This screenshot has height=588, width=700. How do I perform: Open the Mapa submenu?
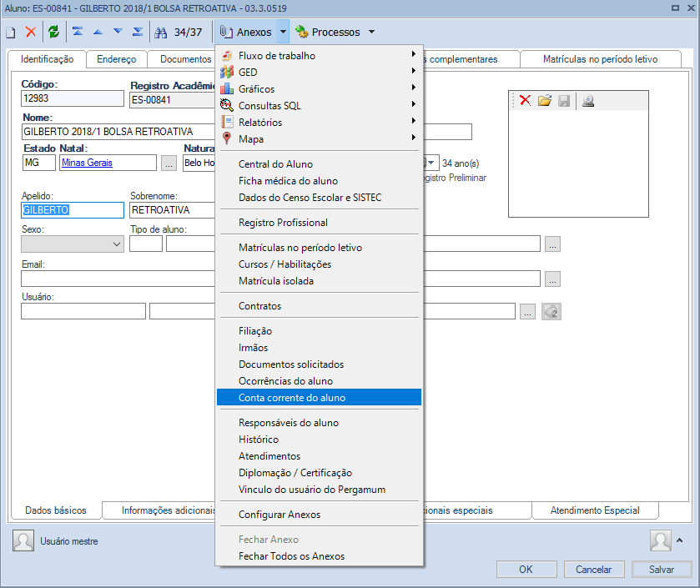(320, 139)
